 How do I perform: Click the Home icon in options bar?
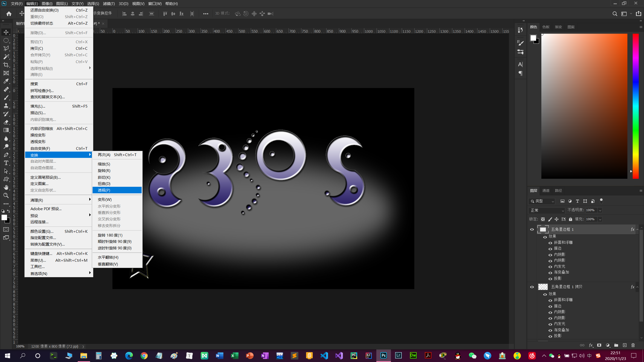point(9,14)
